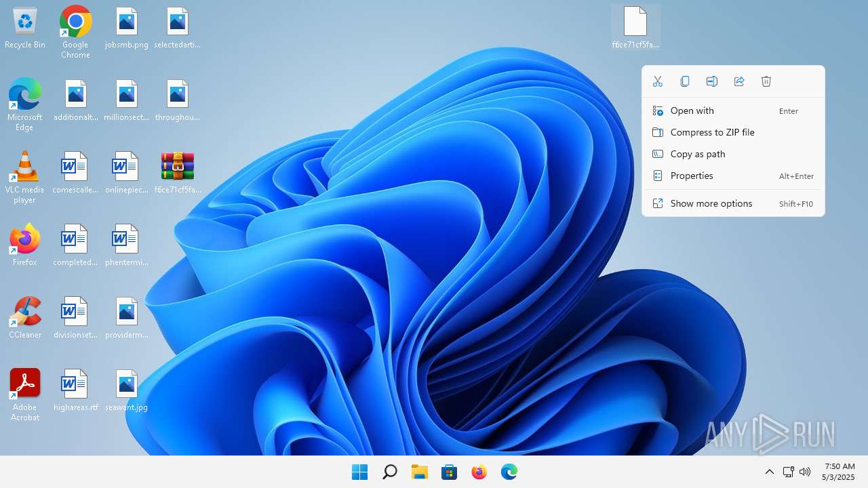Screen dimensions: 868x488
Task: Open File Explorer from the taskbar
Action: [x=420, y=472]
